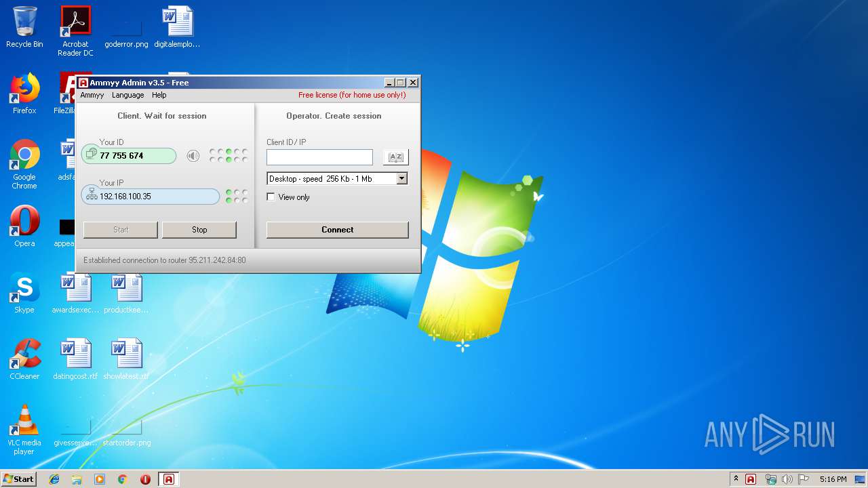Click Operator. Create session heading

click(x=334, y=116)
